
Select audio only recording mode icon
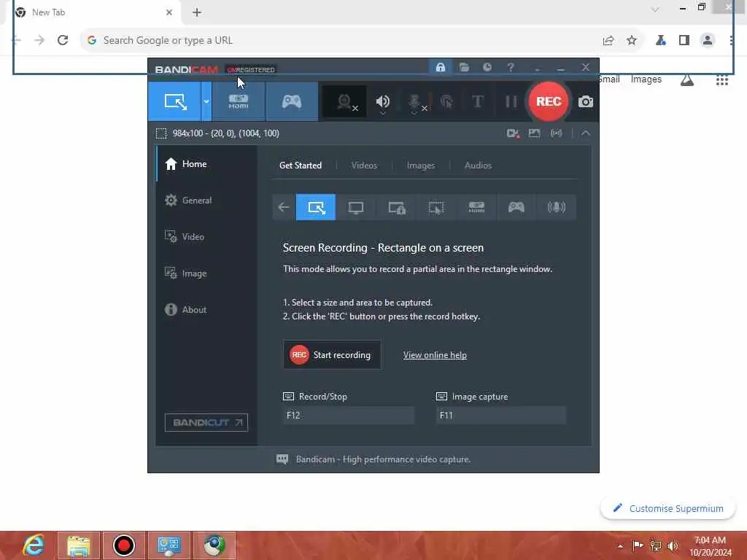click(556, 207)
